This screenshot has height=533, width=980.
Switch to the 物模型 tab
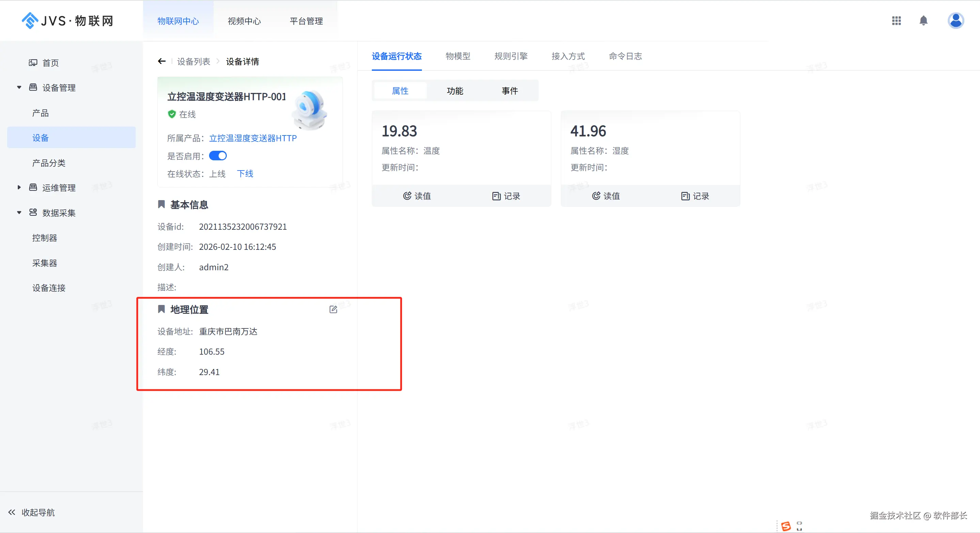pos(458,56)
